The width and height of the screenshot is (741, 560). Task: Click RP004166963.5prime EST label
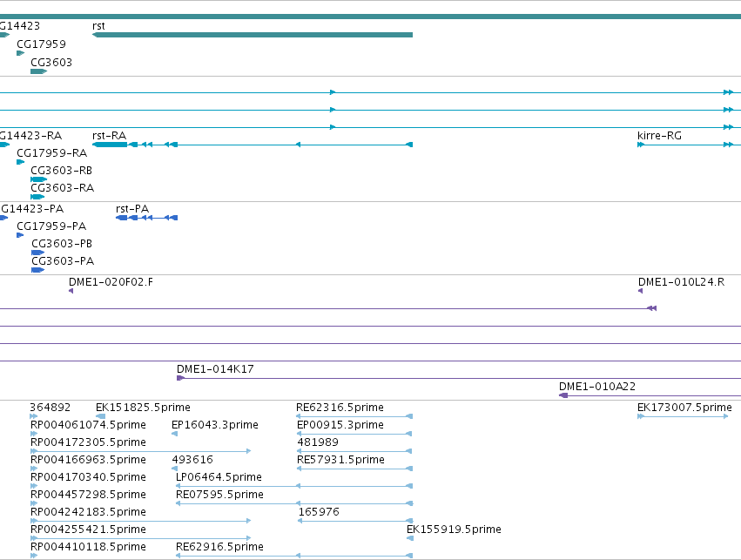coord(88,460)
